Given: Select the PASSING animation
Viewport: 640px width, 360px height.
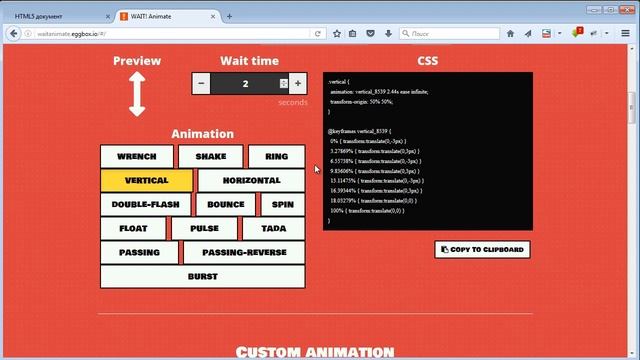Looking at the screenshot, I should pos(139,253).
